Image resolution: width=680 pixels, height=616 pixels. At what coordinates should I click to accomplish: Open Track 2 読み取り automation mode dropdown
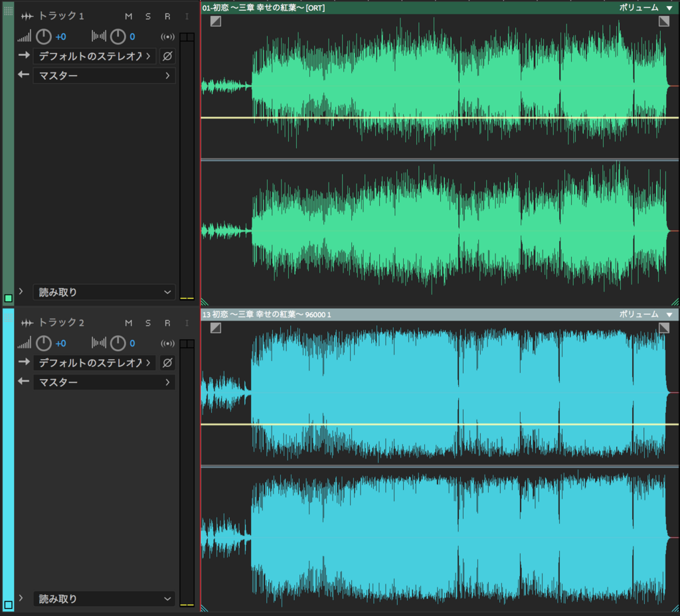click(x=104, y=599)
